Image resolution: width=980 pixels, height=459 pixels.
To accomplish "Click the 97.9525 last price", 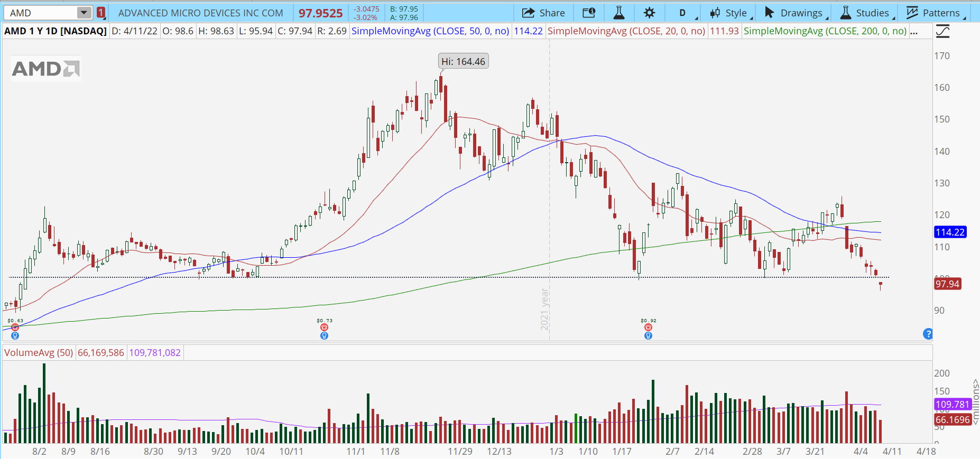I will click(320, 13).
